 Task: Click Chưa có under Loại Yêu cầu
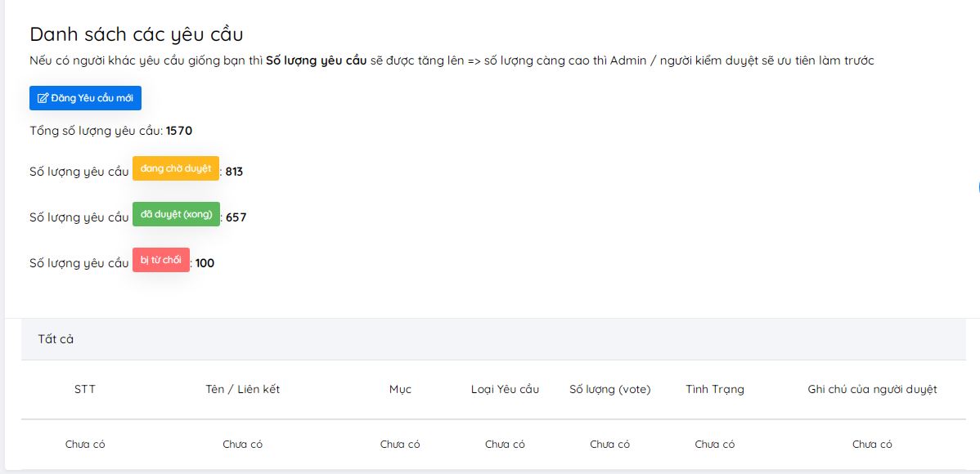pyautogui.click(x=505, y=445)
